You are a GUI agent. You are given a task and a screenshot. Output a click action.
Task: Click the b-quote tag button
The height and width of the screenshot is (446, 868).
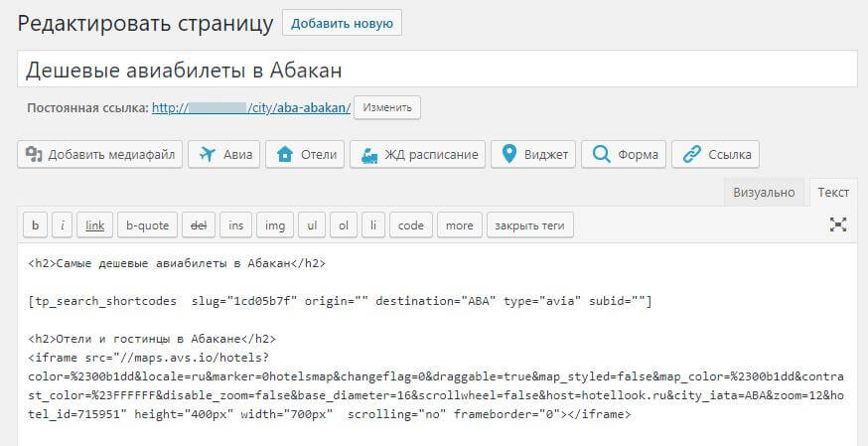click(x=146, y=225)
